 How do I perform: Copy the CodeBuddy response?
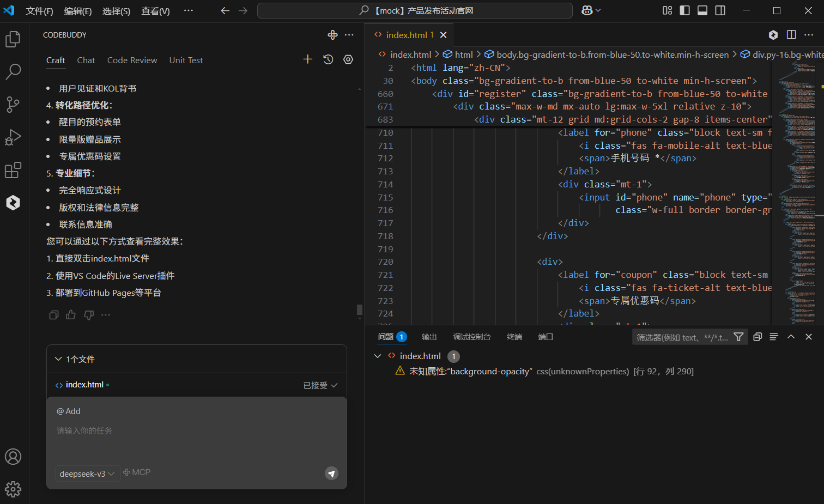click(53, 315)
